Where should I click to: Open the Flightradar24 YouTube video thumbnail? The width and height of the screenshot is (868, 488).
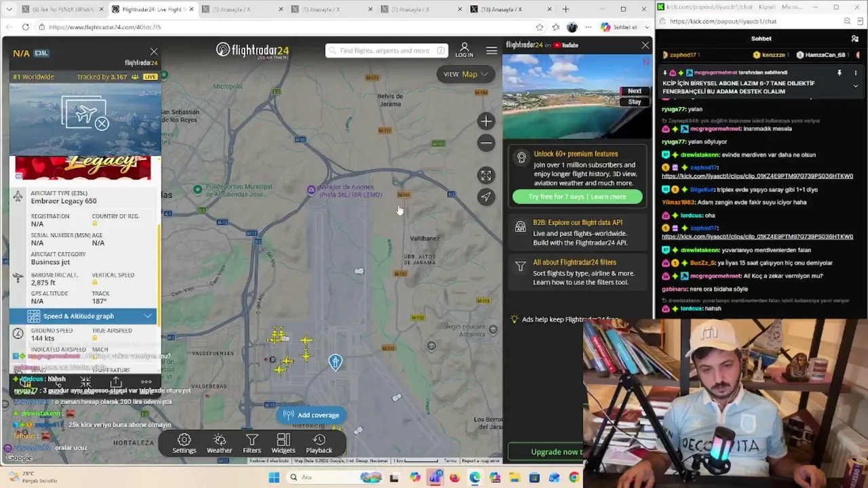[576, 96]
